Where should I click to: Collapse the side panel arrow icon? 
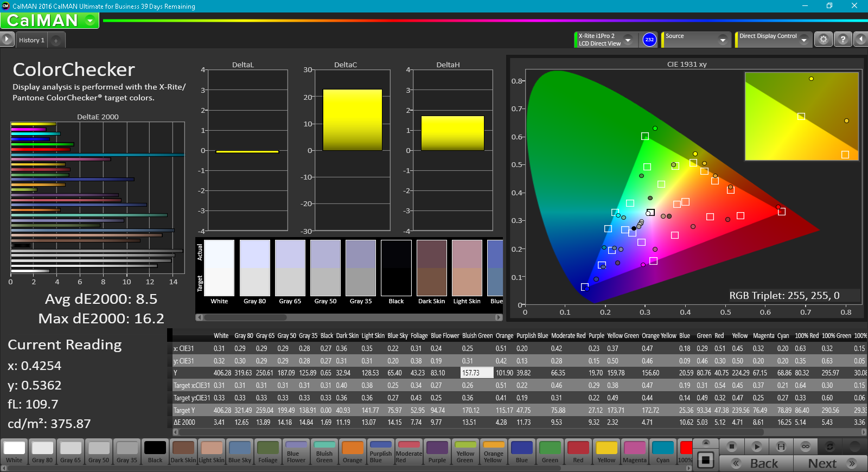(x=861, y=40)
